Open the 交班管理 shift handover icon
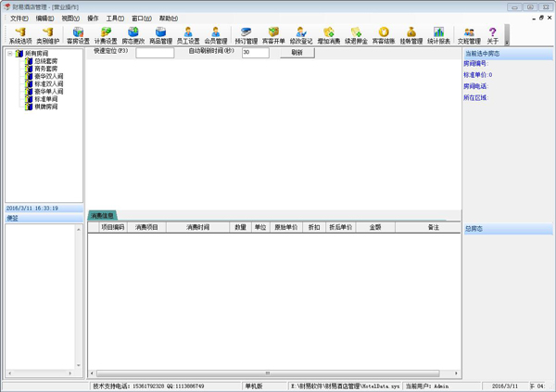The width and height of the screenshot is (556, 392). tap(469, 35)
